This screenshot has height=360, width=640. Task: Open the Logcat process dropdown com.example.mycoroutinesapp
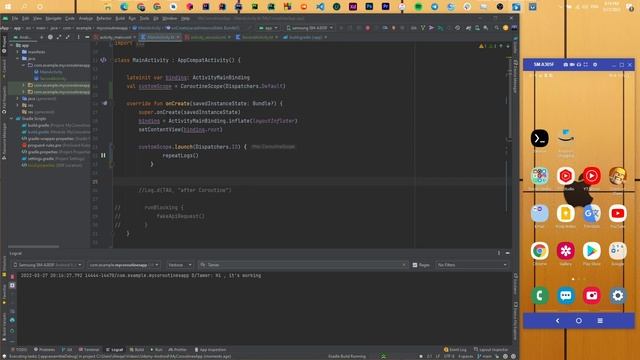coord(123,265)
